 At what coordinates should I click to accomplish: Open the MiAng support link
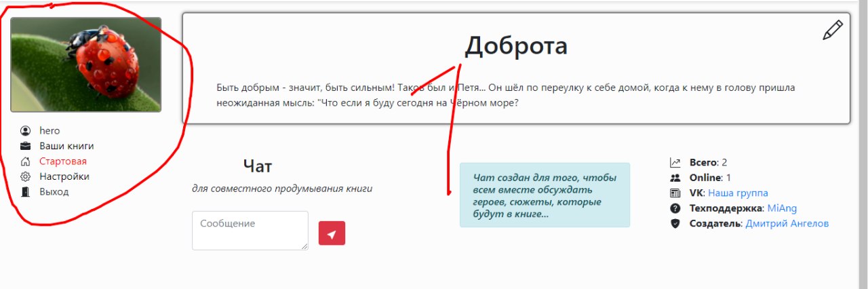[783, 208]
